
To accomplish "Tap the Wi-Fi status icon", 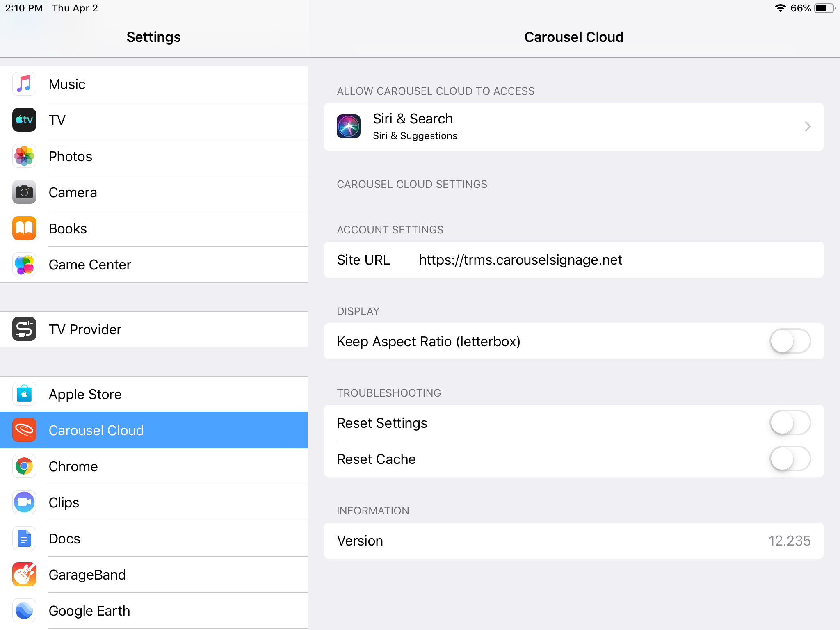I will point(780,8).
